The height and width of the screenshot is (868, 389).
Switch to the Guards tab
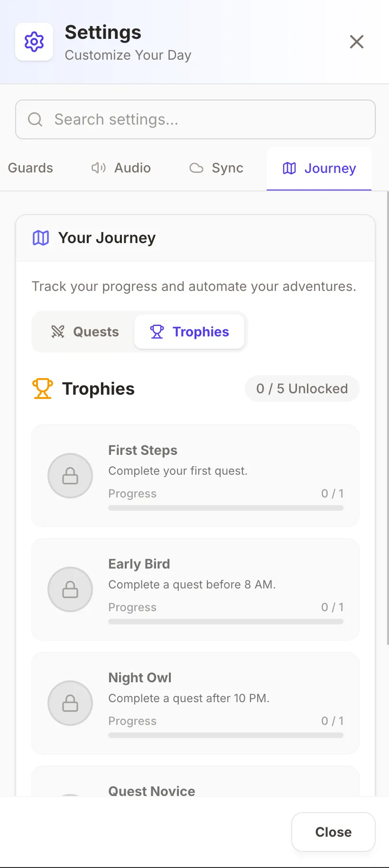pos(30,168)
